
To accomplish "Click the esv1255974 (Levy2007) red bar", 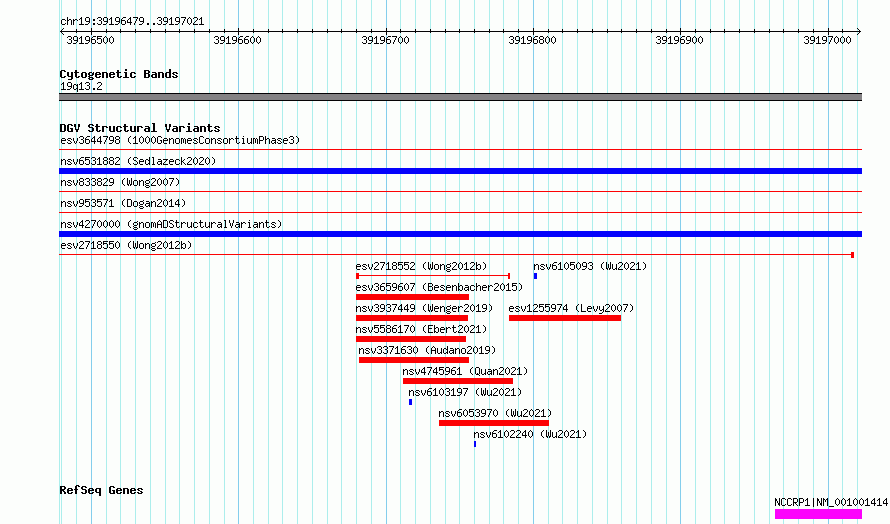I will click(x=565, y=318).
